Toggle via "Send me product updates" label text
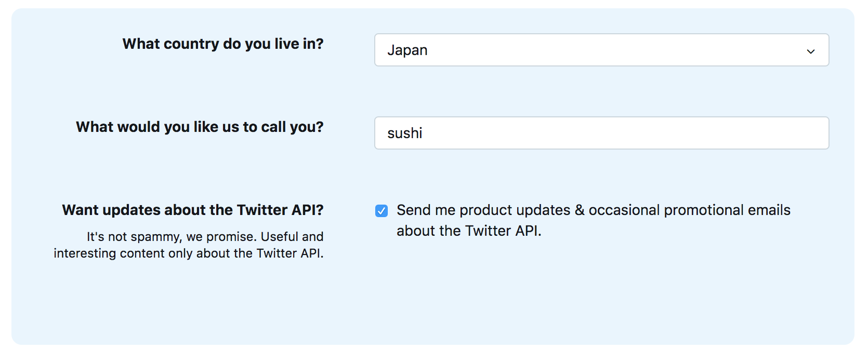 tap(483, 210)
